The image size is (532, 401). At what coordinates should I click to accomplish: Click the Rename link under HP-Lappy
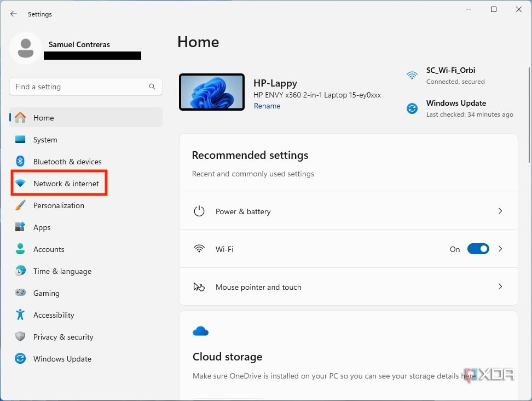267,106
